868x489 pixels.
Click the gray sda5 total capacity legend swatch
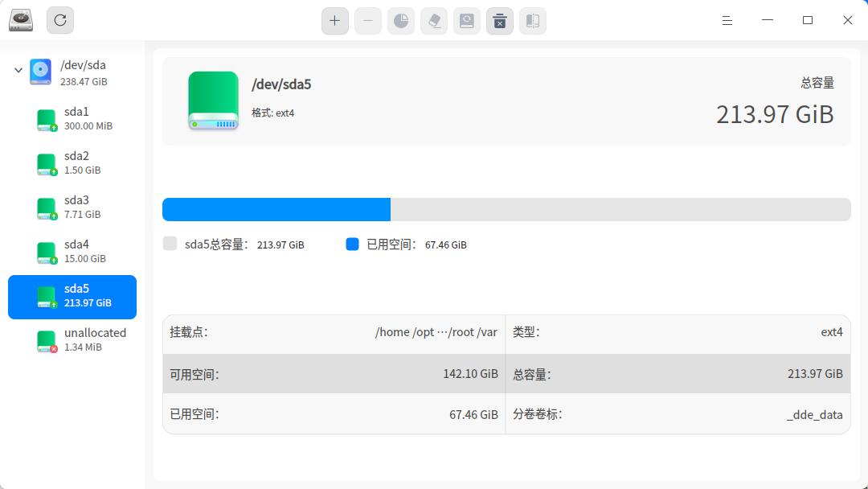pos(170,244)
